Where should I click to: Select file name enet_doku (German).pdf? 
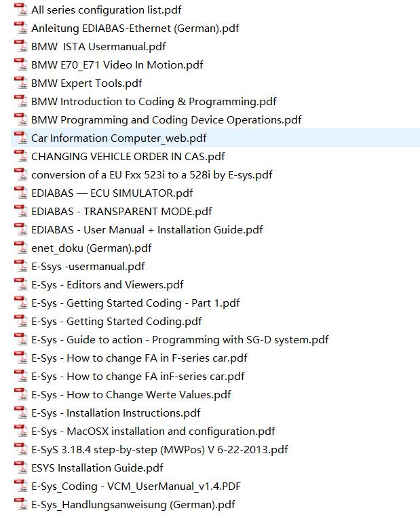[x=92, y=248]
